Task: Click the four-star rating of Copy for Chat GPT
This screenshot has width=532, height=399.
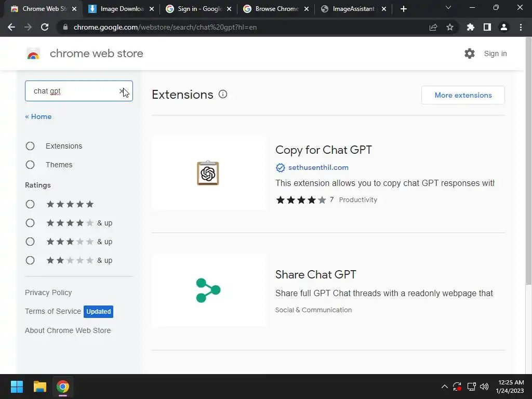Action: tap(301, 200)
